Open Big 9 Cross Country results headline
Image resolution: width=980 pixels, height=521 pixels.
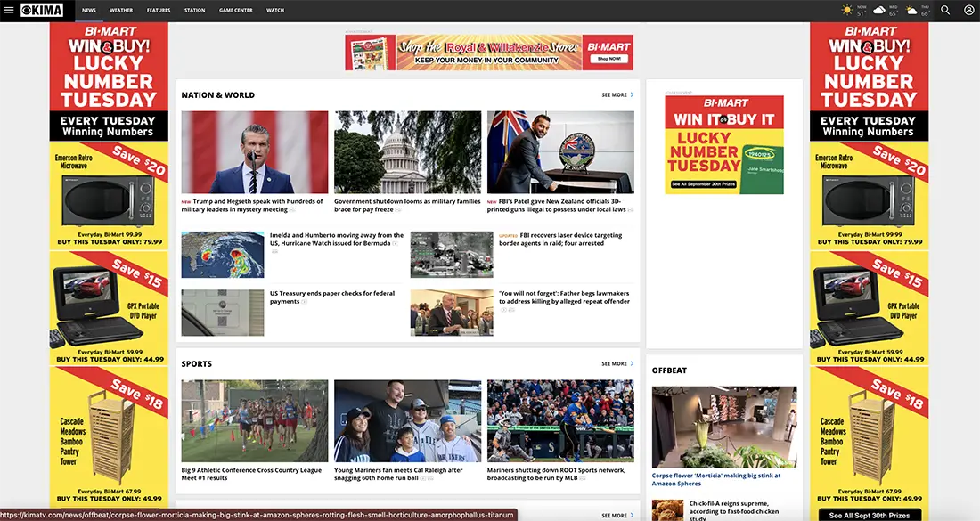point(251,474)
